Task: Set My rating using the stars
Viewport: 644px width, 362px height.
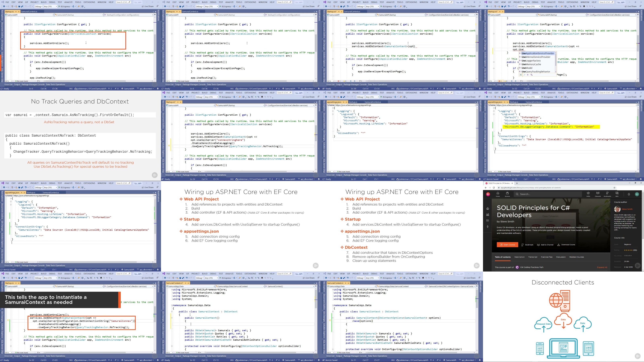Action: tap(627, 256)
